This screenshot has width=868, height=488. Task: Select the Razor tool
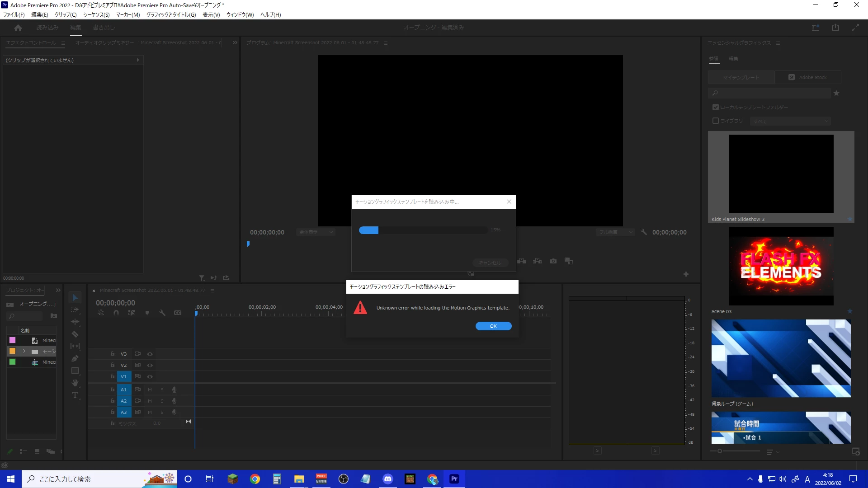coord(75,334)
